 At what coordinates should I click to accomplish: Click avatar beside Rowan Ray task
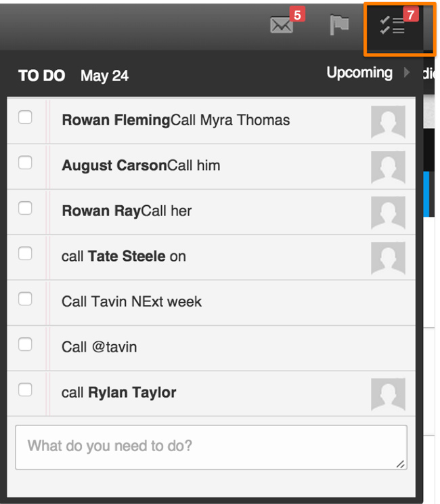click(x=388, y=212)
